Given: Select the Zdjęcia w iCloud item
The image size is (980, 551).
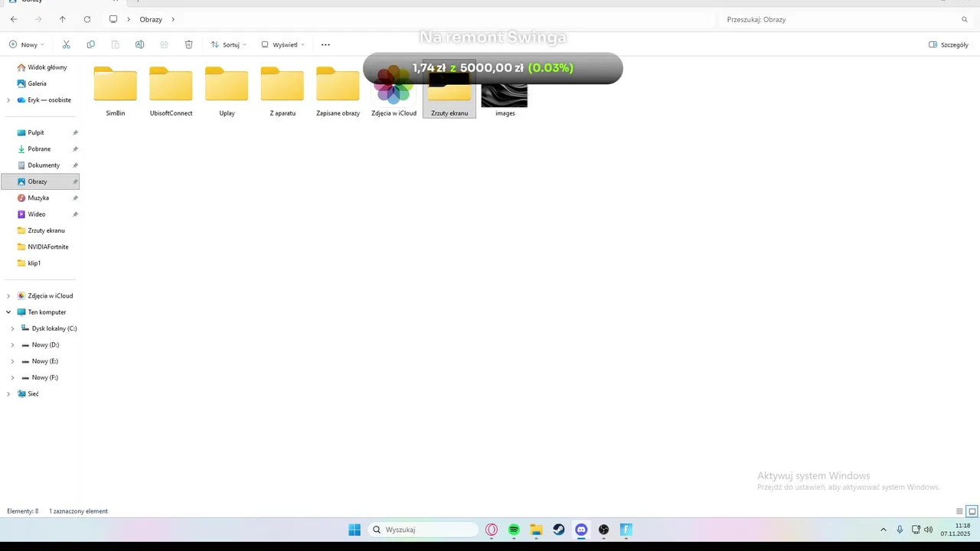Looking at the screenshot, I should pos(394,91).
